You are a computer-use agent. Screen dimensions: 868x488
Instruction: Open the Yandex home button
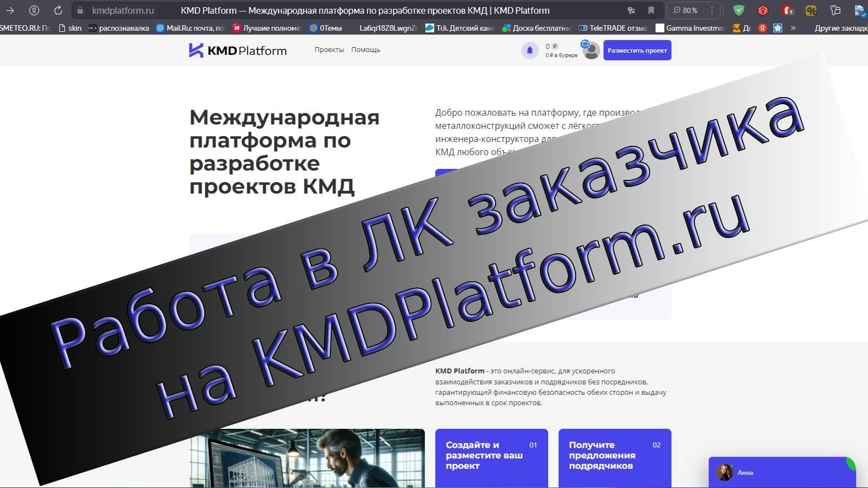(34, 10)
